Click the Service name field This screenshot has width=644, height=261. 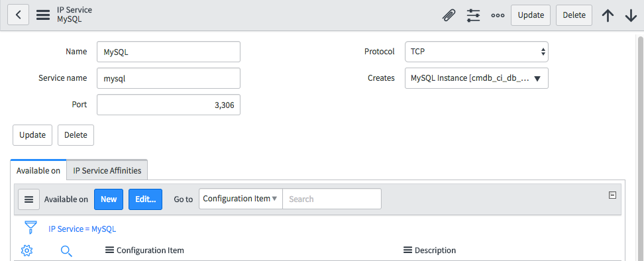(x=168, y=78)
